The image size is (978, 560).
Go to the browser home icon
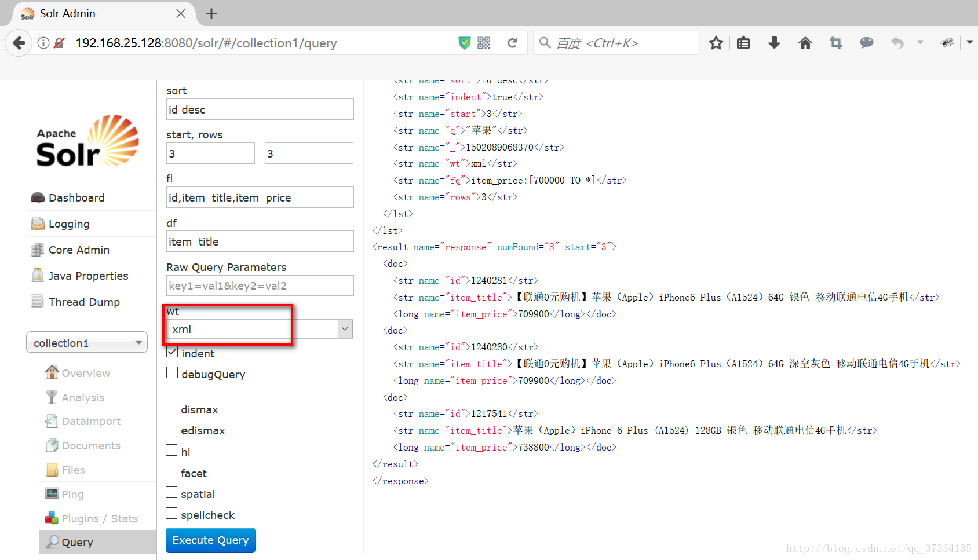pos(805,43)
